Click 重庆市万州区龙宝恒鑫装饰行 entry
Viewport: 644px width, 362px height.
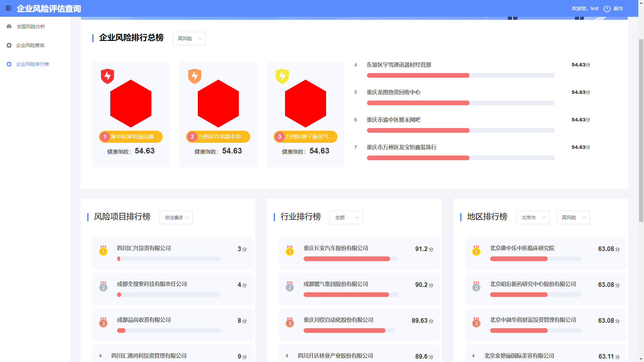(401, 147)
